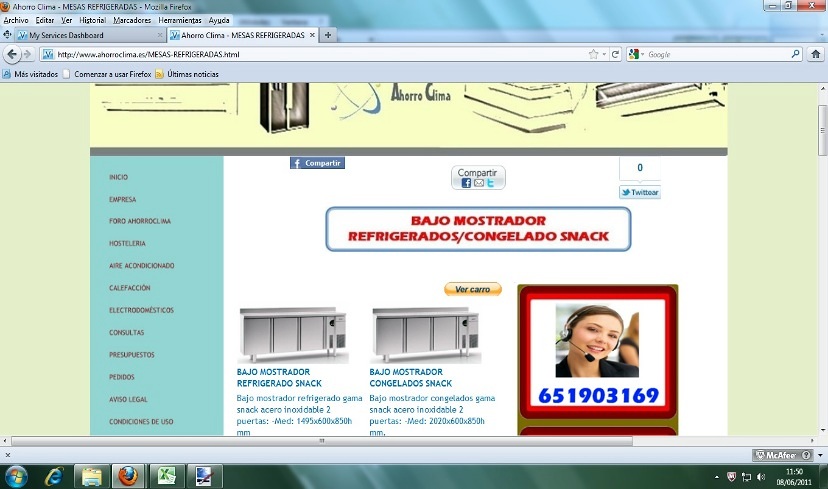Open a new tab with plus button

[328, 36]
